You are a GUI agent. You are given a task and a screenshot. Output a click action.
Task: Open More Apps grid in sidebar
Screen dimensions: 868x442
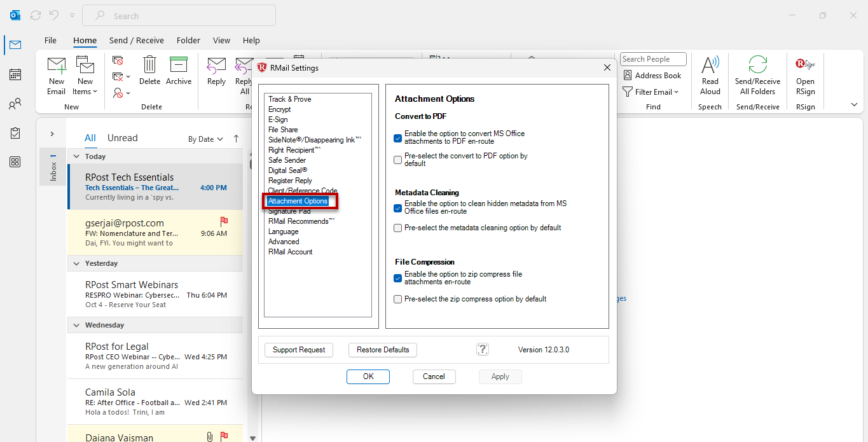coord(15,162)
